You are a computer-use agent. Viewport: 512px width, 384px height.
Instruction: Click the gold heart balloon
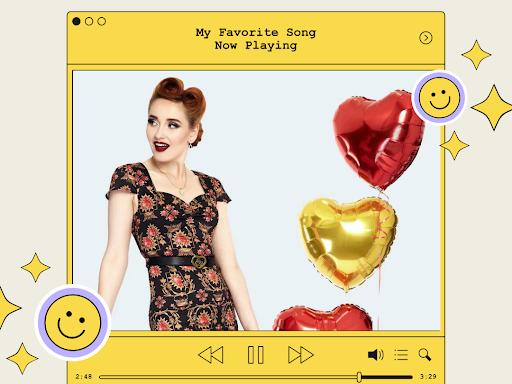point(348,243)
